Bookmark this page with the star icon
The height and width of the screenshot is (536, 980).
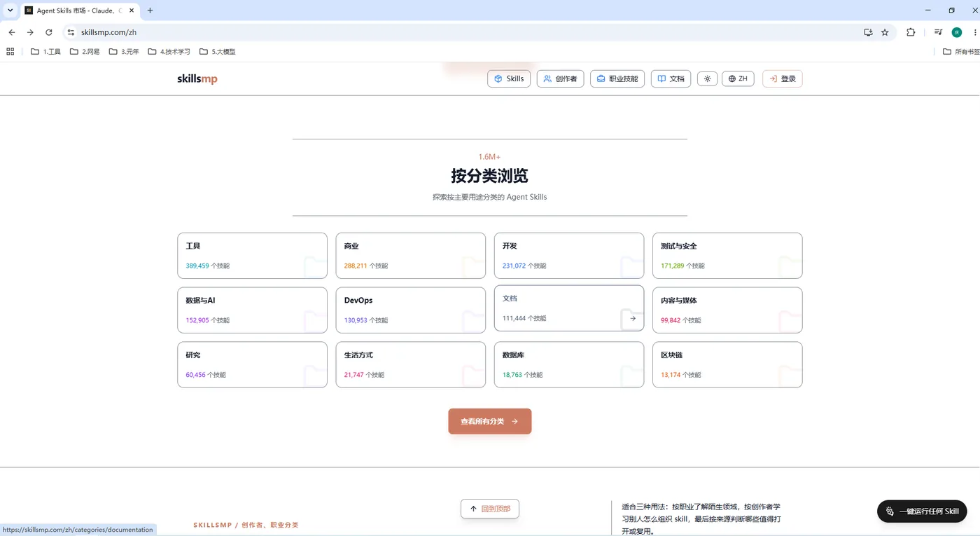click(x=885, y=32)
